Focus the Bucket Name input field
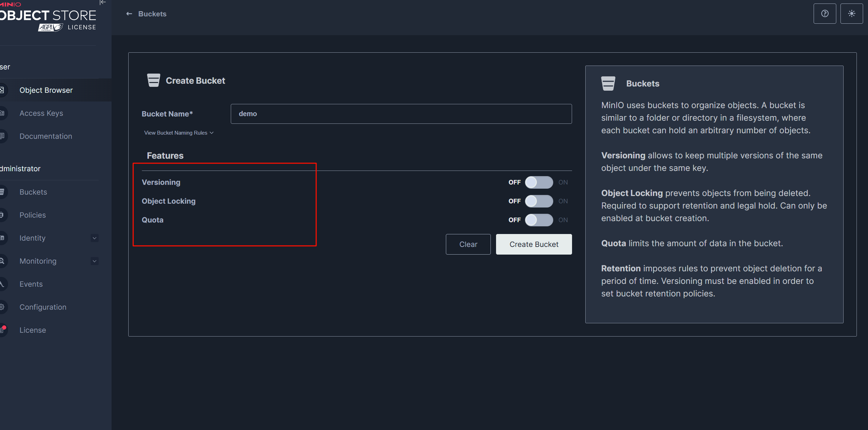The image size is (868, 430). [x=401, y=114]
